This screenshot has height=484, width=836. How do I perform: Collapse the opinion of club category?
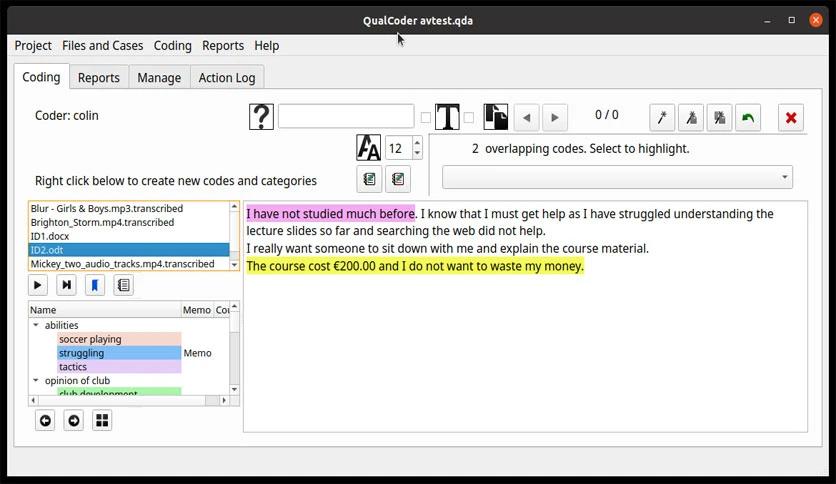coord(36,380)
